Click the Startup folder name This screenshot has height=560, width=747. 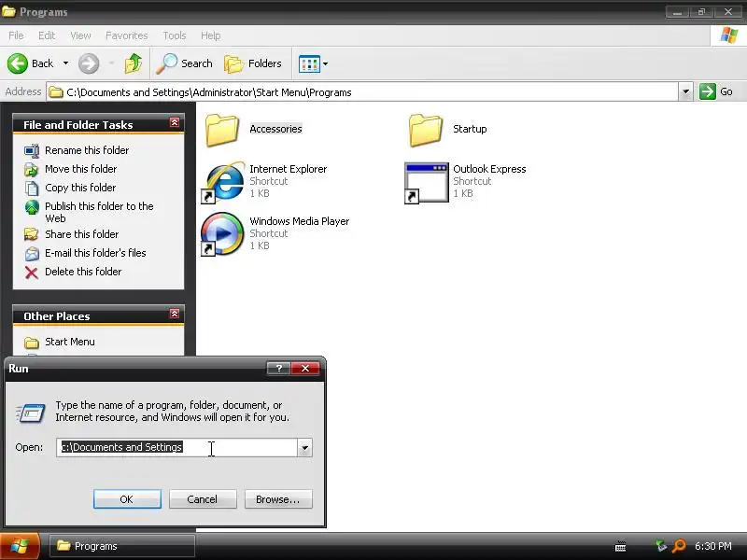click(x=470, y=129)
